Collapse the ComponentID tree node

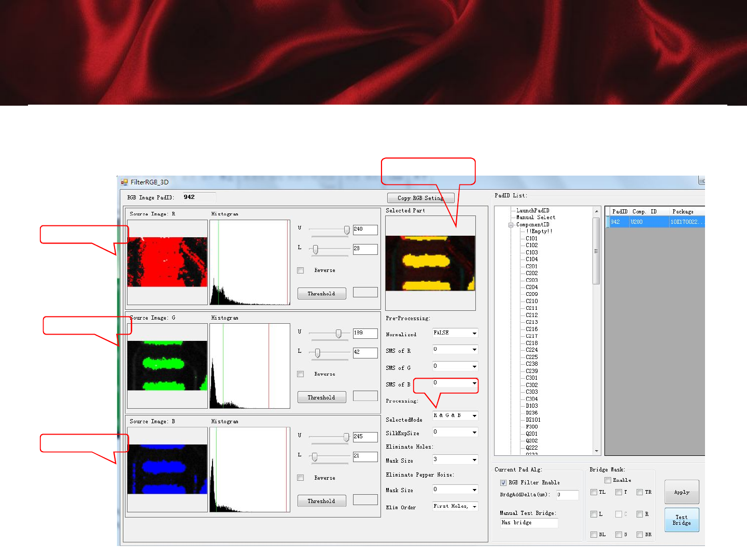pyautogui.click(x=511, y=225)
